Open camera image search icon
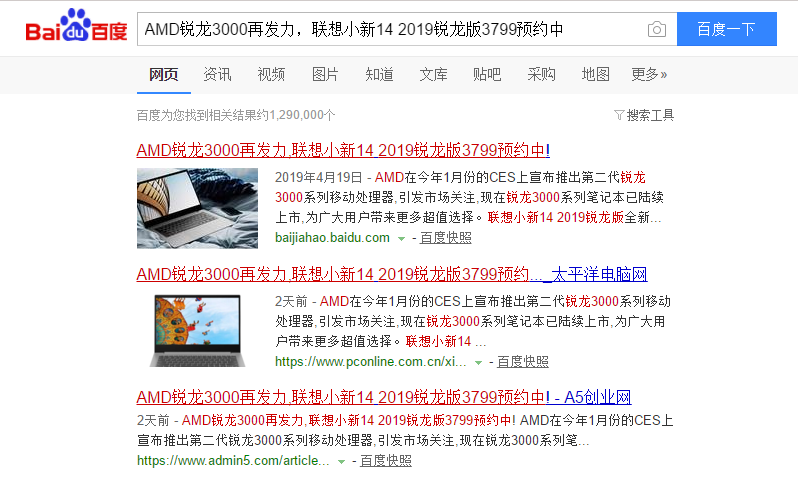 point(657,30)
